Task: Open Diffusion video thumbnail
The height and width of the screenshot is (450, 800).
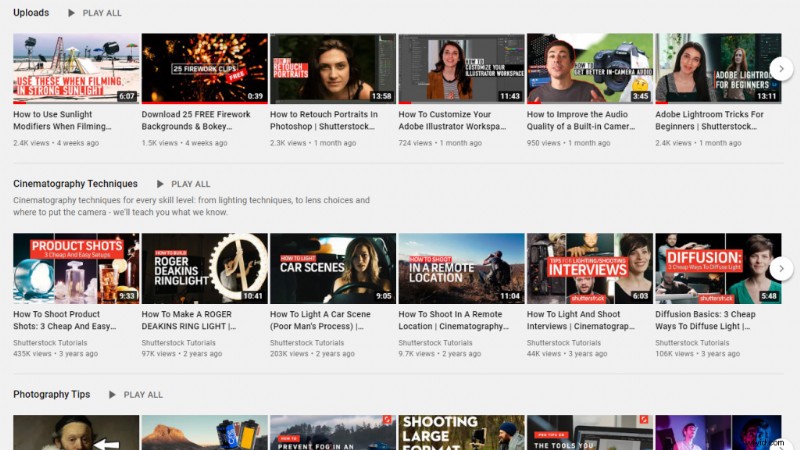Action: 718,268
